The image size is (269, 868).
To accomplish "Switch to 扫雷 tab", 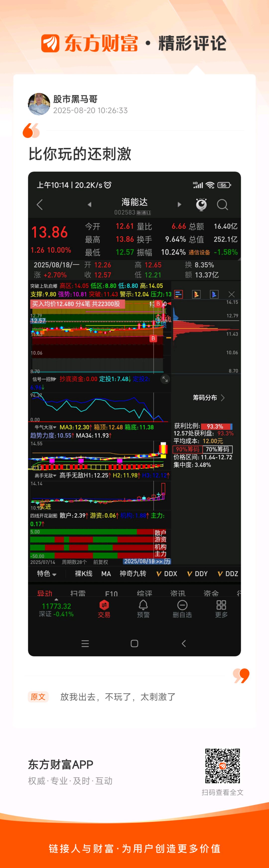I will 78,593.
